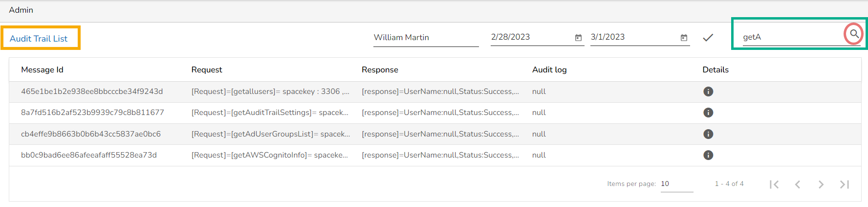This screenshot has width=868, height=207.
Task: Go to the first page of results
Action: (774, 184)
